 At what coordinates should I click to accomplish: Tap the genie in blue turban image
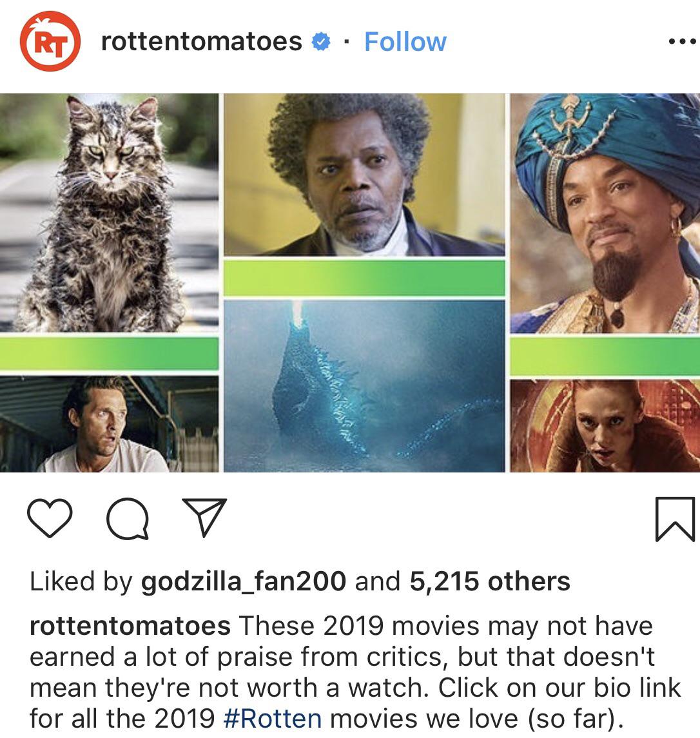(x=605, y=213)
